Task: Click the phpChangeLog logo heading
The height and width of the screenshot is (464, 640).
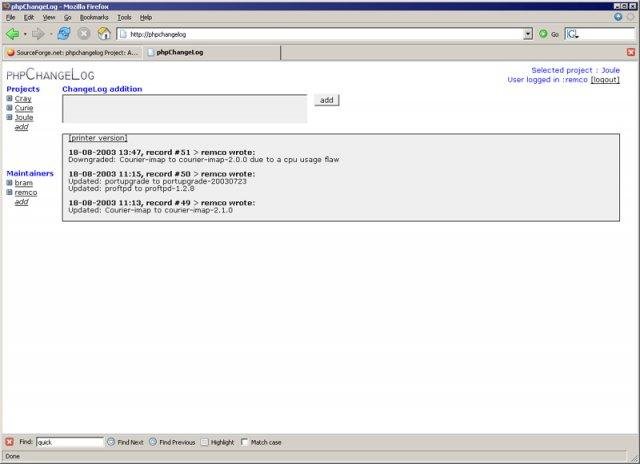Action: [x=51, y=74]
